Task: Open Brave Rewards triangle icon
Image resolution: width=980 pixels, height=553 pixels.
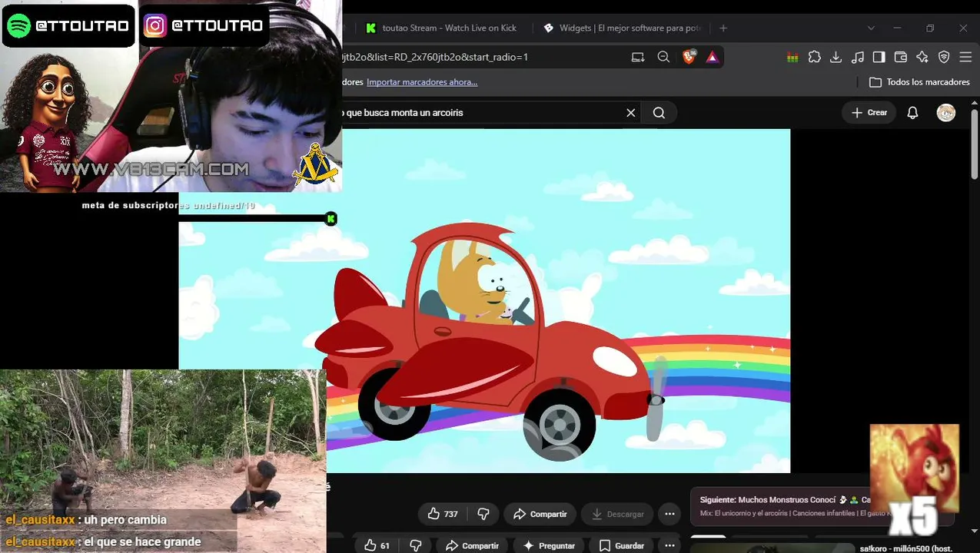Action: click(x=712, y=57)
